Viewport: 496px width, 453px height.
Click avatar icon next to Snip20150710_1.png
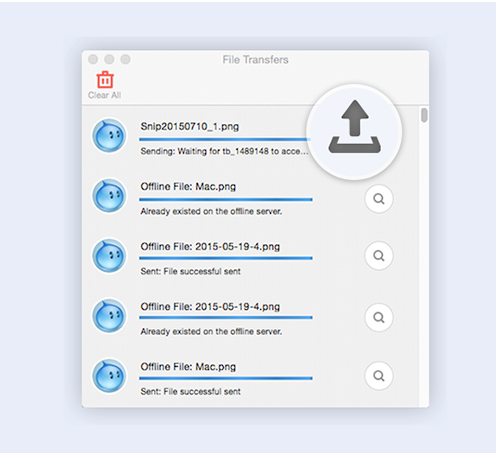point(109,136)
